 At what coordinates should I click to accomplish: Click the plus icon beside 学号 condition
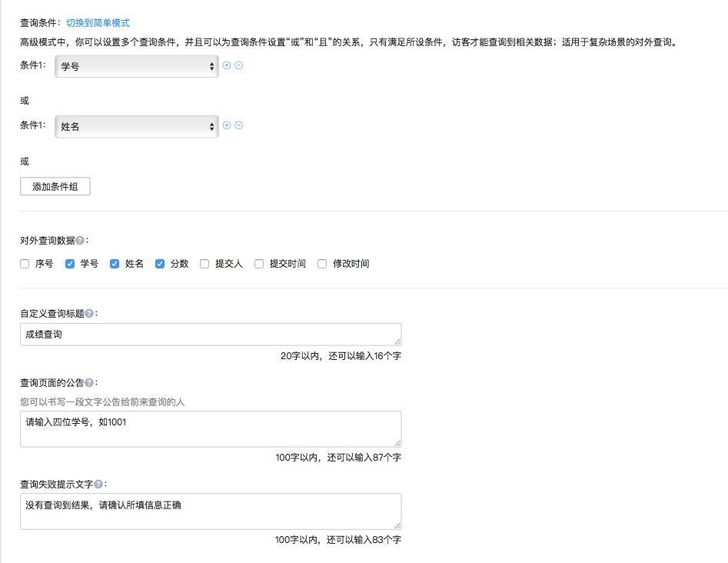(227, 65)
